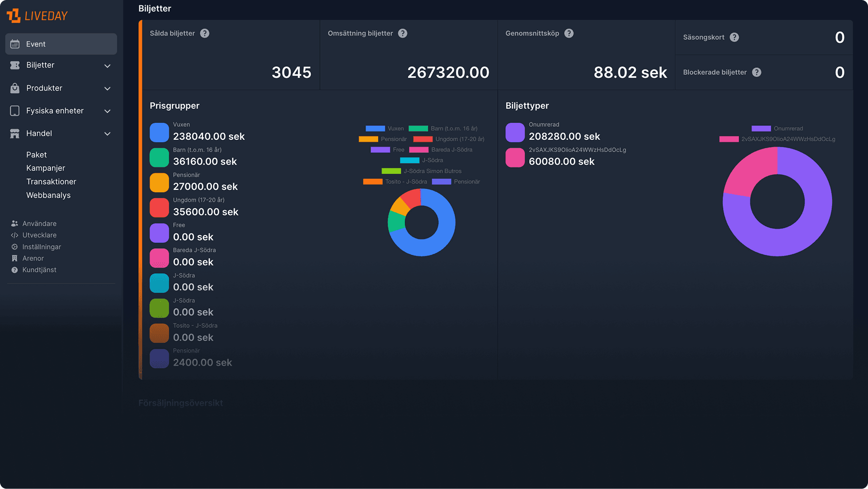The width and height of the screenshot is (868, 489).
Task: Click the Säsongskort question mark icon
Action: point(734,37)
